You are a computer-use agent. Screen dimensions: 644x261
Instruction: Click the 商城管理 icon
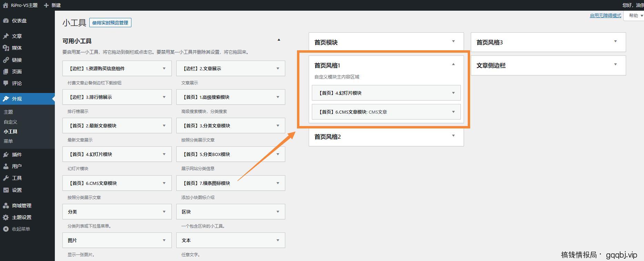pos(6,206)
